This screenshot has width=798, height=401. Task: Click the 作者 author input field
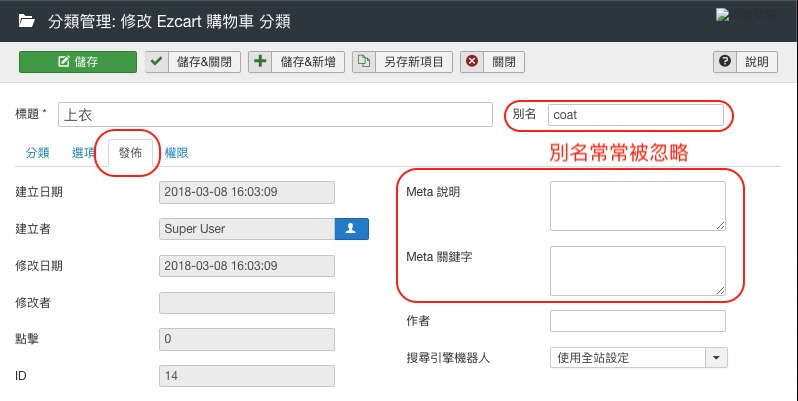[x=637, y=320]
